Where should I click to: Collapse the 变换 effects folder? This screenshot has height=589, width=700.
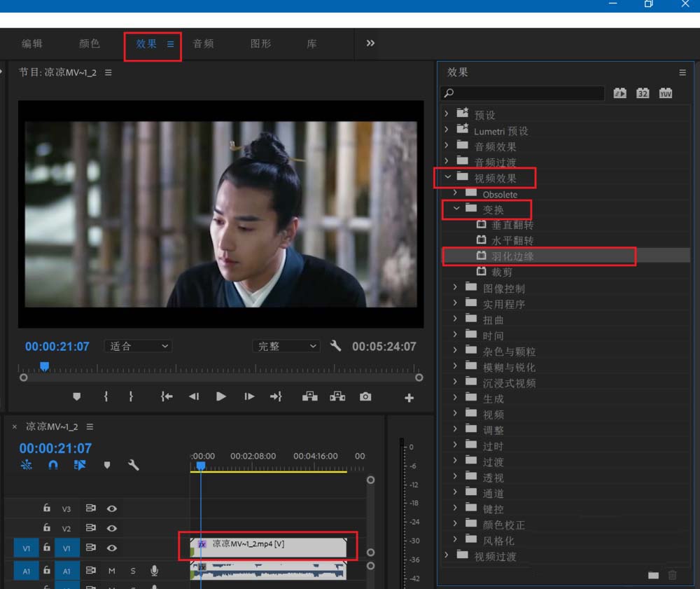pos(456,209)
